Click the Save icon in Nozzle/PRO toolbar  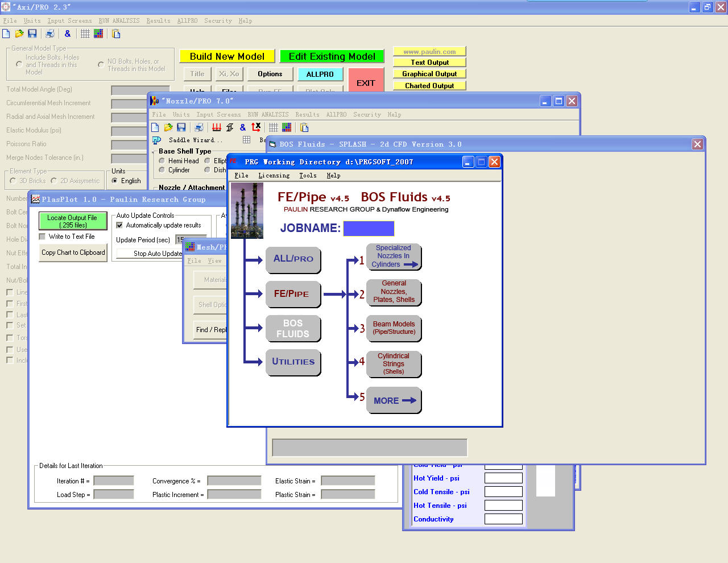tap(181, 127)
